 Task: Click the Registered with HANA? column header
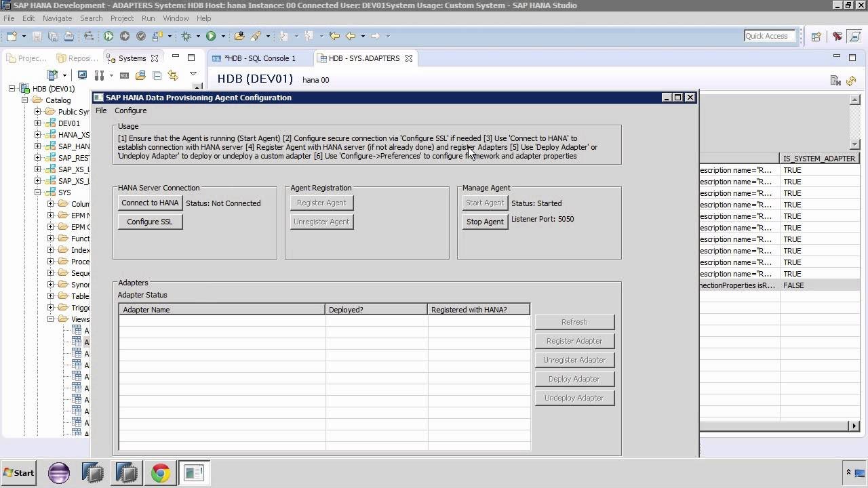pyautogui.click(x=479, y=310)
